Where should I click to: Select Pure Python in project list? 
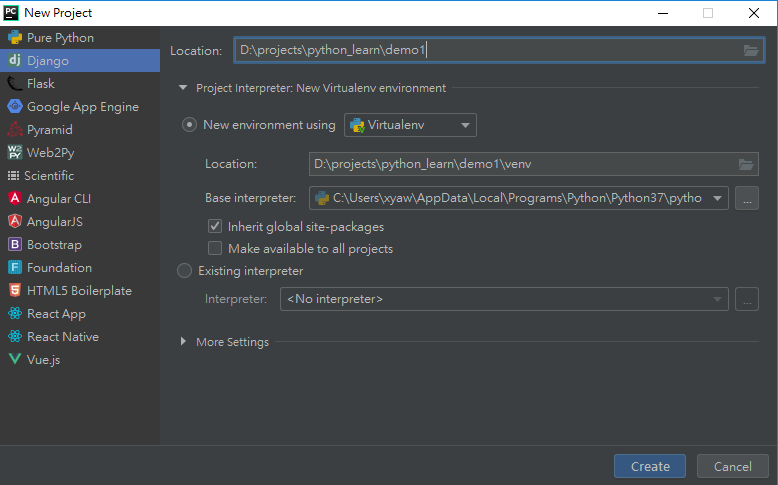pyautogui.click(x=60, y=38)
